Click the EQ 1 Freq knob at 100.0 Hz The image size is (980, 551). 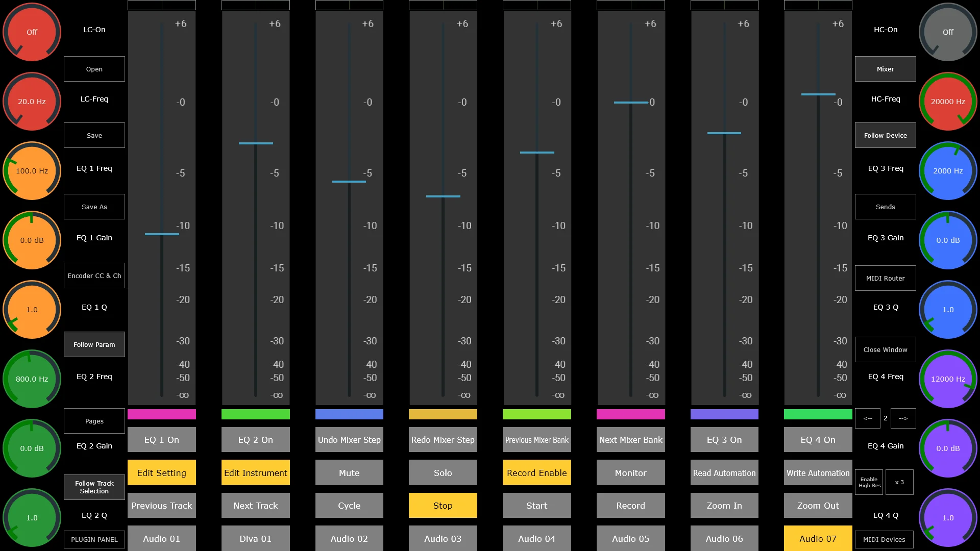32,170
